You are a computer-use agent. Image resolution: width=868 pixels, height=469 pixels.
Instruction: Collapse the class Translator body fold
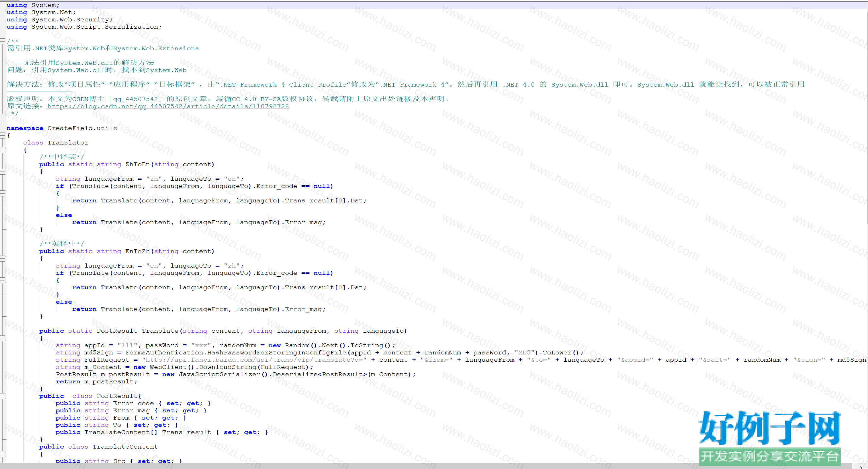point(2,150)
